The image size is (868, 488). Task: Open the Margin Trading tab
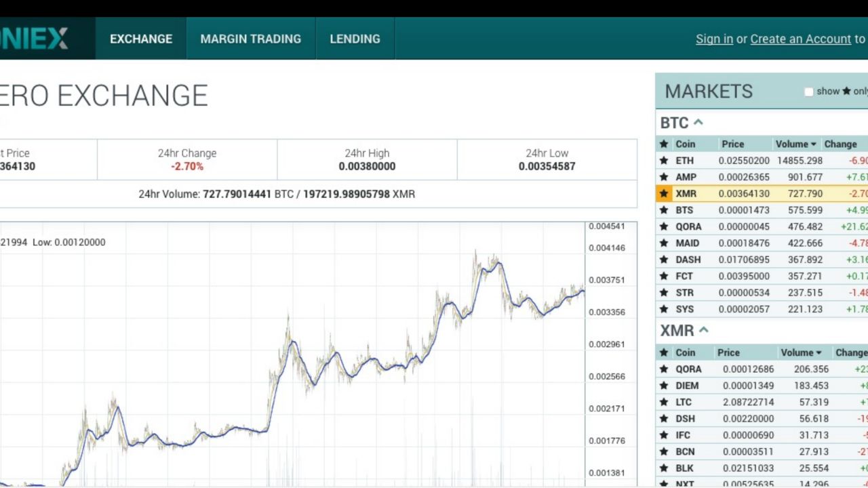click(250, 39)
